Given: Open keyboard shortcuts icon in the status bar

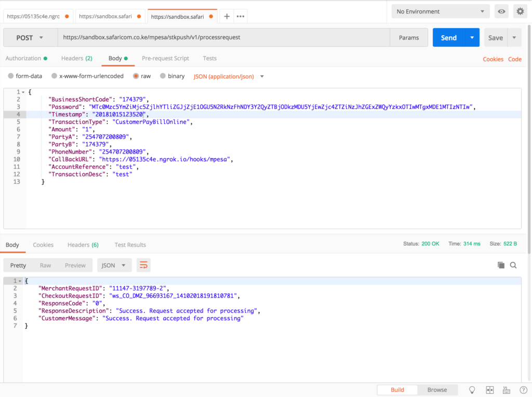Looking at the screenshot, I should click(x=506, y=390).
